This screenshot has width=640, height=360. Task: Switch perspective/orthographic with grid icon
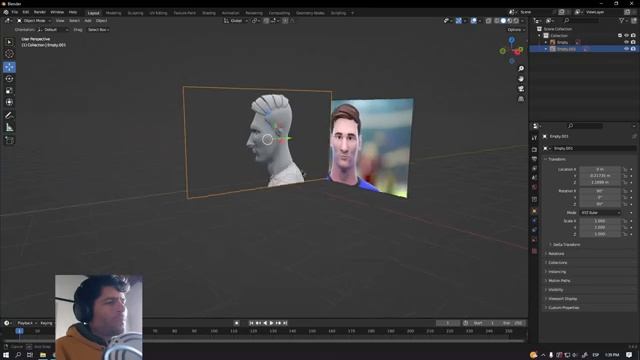[521, 99]
